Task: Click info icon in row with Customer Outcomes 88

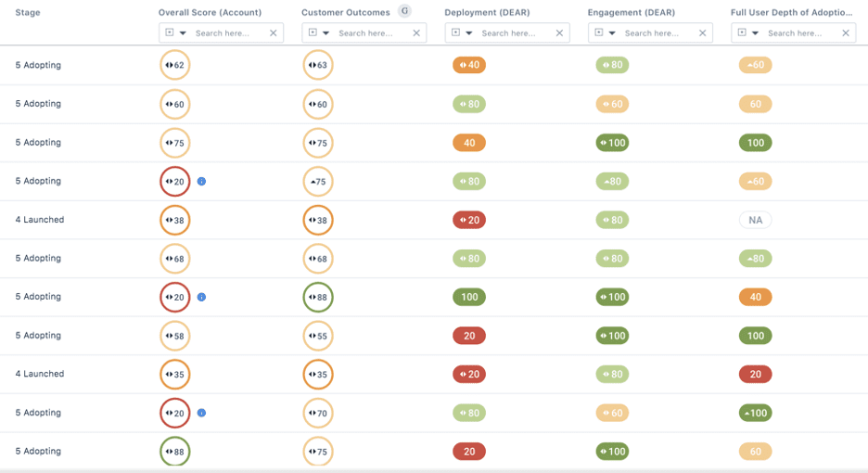Action: click(201, 298)
